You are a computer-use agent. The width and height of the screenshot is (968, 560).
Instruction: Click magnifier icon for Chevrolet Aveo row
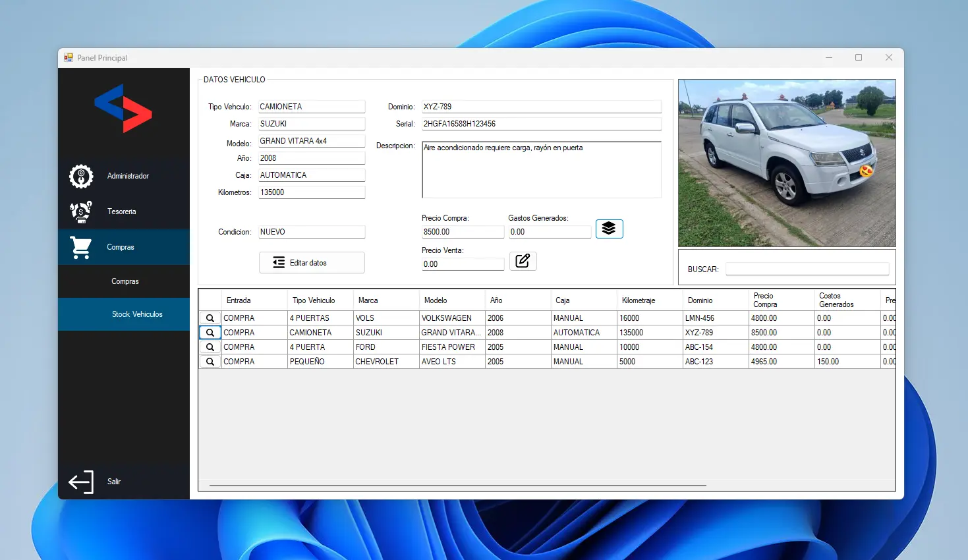click(210, 362)
